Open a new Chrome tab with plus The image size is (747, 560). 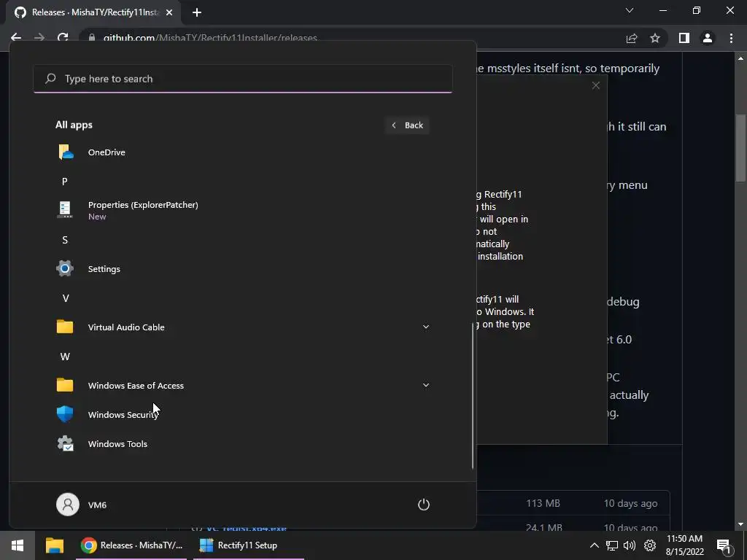click(x=197, y=13)
